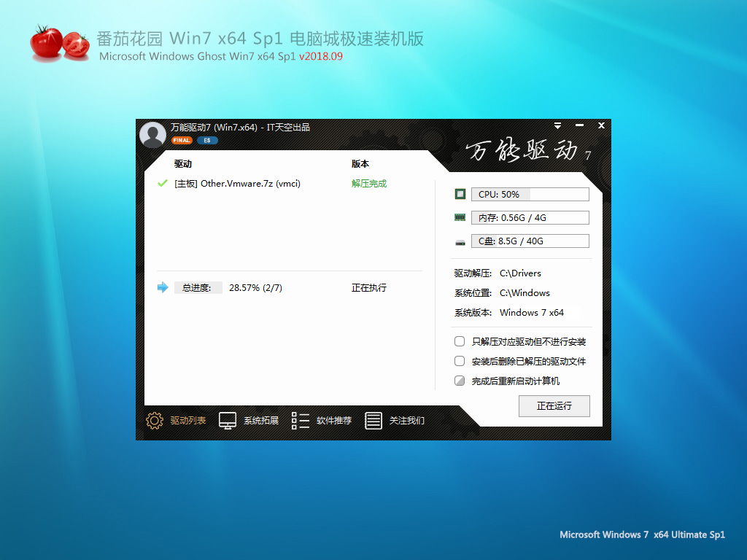
Task: Switch to the 驱动列表 tab
Action: pos(188,421)
